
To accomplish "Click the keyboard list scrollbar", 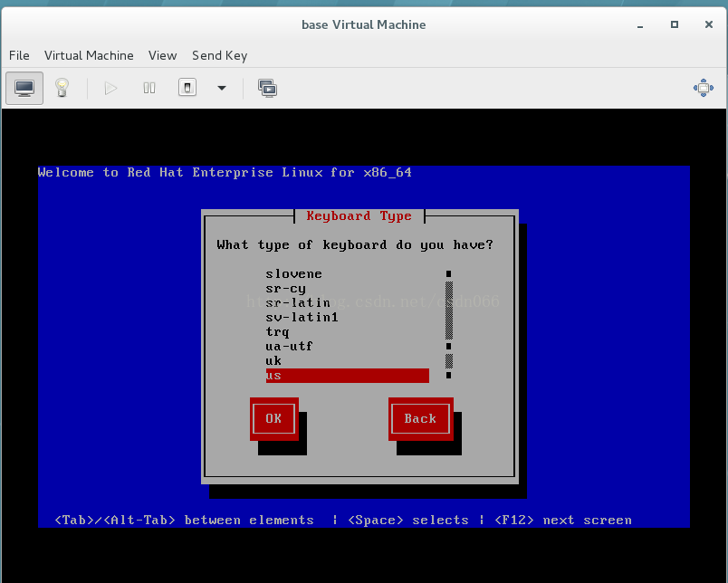I will (449, 324).
